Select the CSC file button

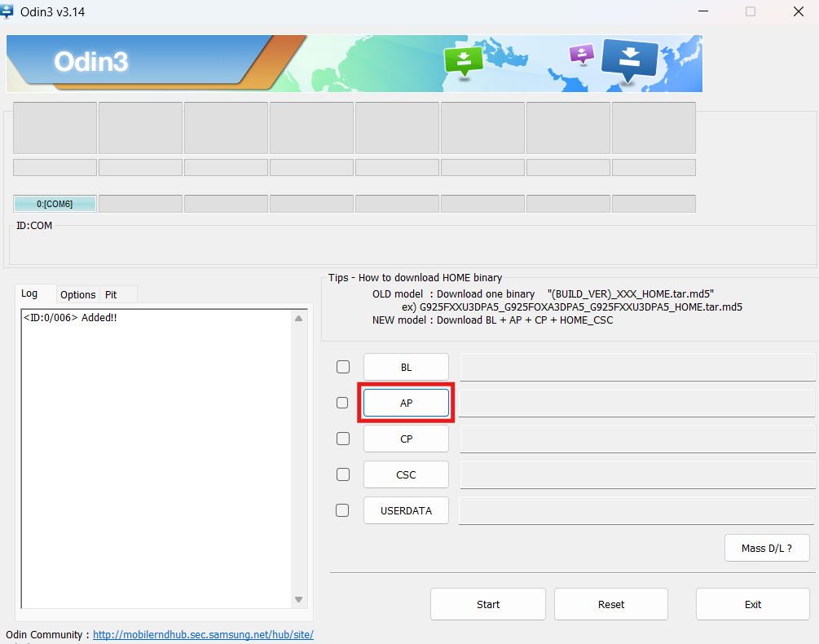[x=406, y=474]
